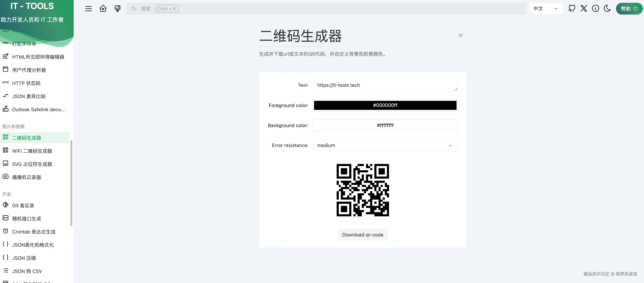Viewport: 644px width, 283px height.
Task: Open the white background color picker
Action: point(385,125)
